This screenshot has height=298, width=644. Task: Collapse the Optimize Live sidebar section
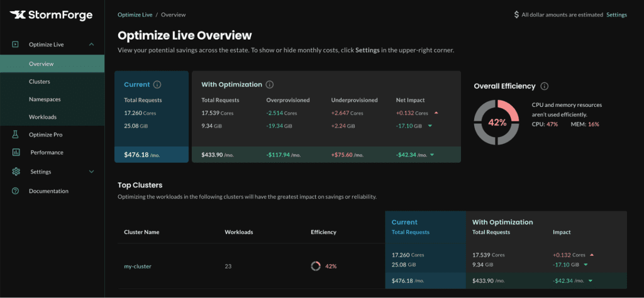[x=92, y=45]
